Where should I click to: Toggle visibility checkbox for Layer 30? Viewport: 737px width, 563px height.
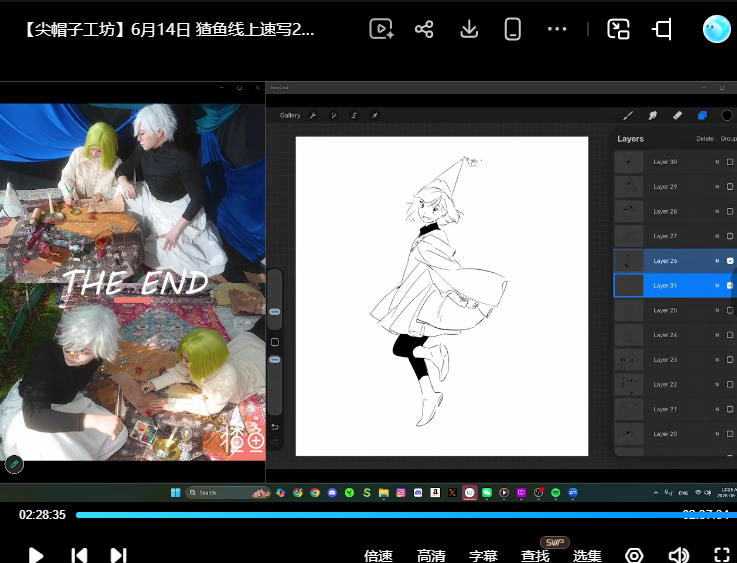coord(729,162)
